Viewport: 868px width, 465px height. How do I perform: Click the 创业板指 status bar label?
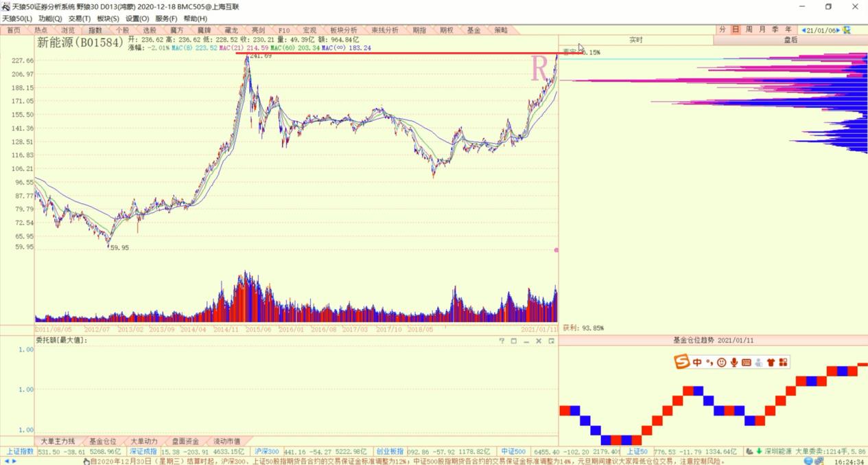[390, 451]
